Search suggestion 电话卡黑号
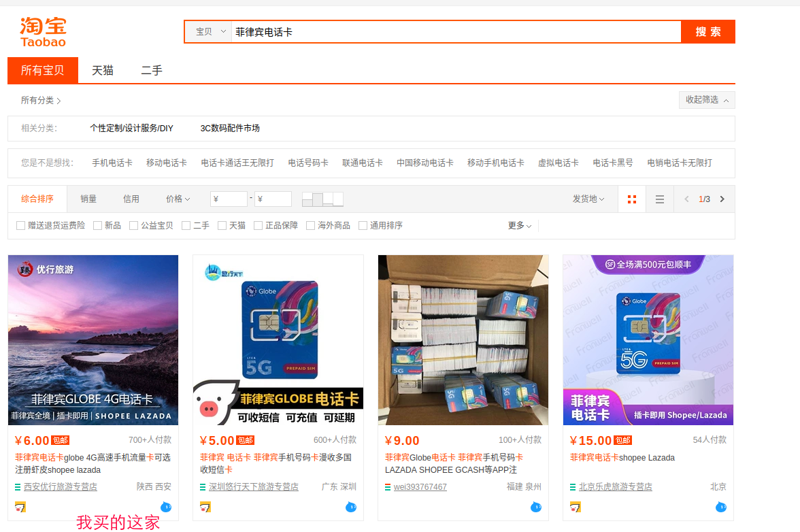 point(613,163)
